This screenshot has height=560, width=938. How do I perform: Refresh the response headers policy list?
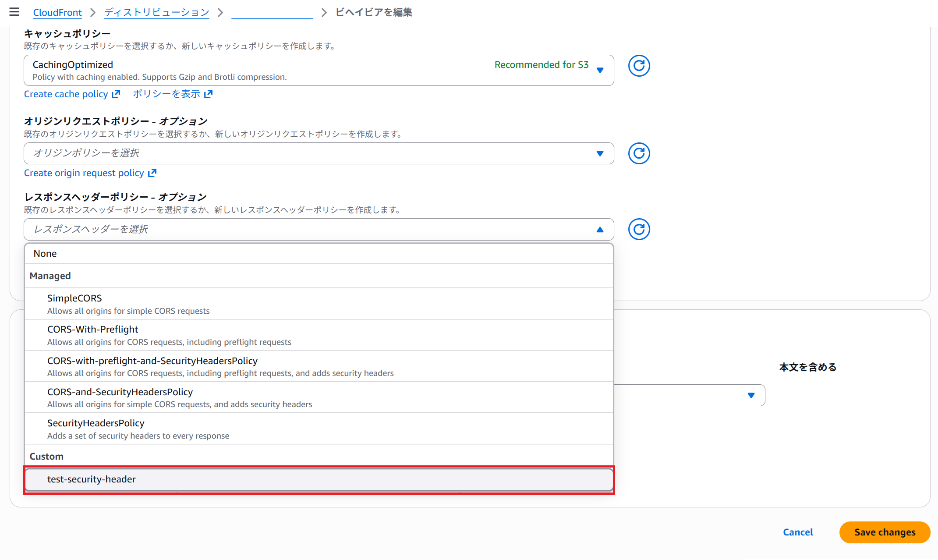click(639, 229)
